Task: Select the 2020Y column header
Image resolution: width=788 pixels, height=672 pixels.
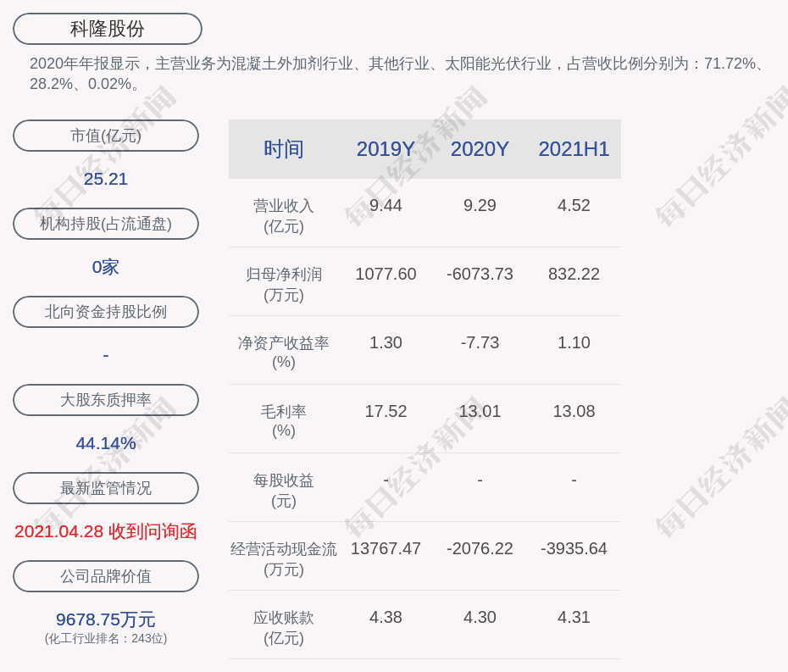Action: tap(480, 149)
